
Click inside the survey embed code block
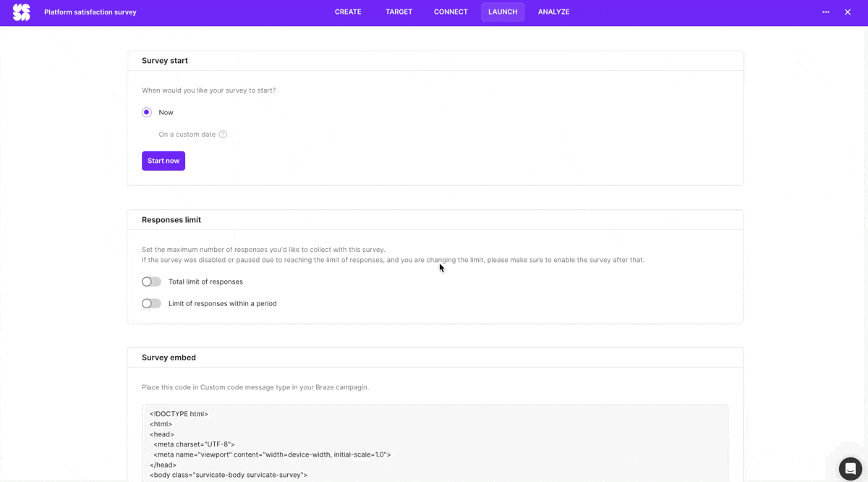pyautogui.click(x=434, y=441)
